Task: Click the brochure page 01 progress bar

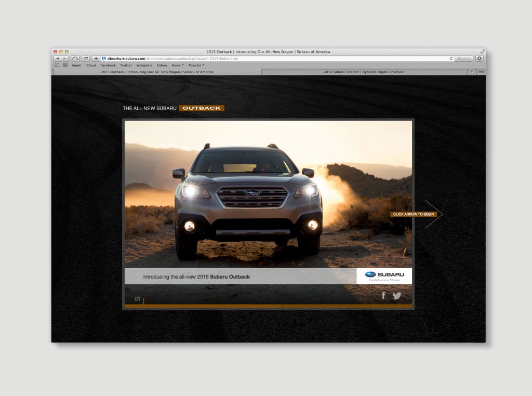Action: (268, 306)
